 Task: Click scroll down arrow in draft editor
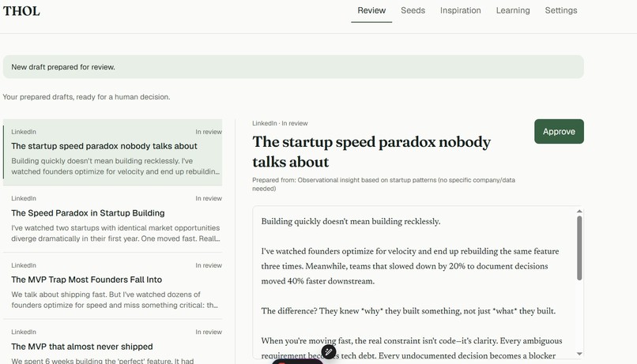tap(579, 354)
